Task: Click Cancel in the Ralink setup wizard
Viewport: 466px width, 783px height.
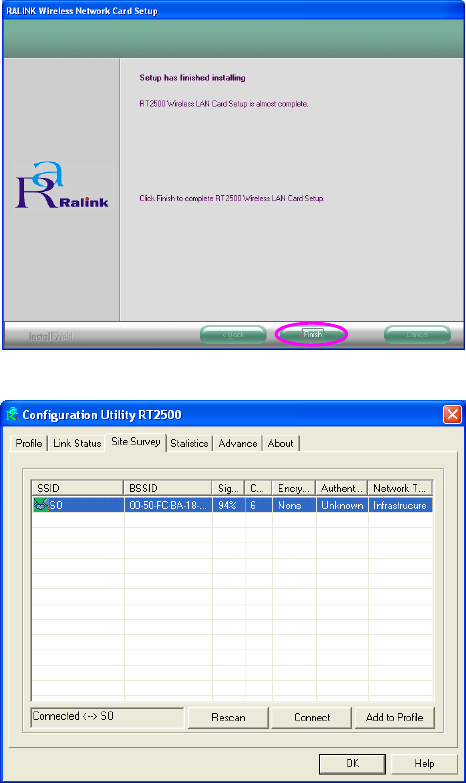Action: [417, 335]
